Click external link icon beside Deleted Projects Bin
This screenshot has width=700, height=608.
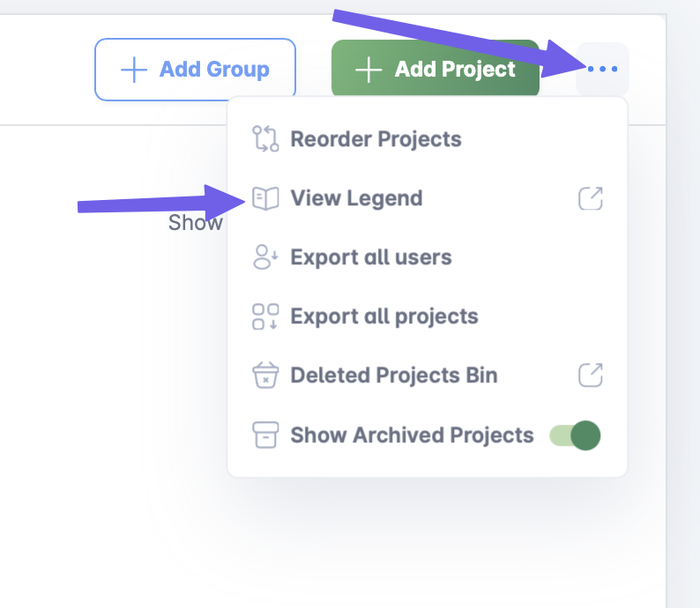pyautogui.click(x=591, y=375)
